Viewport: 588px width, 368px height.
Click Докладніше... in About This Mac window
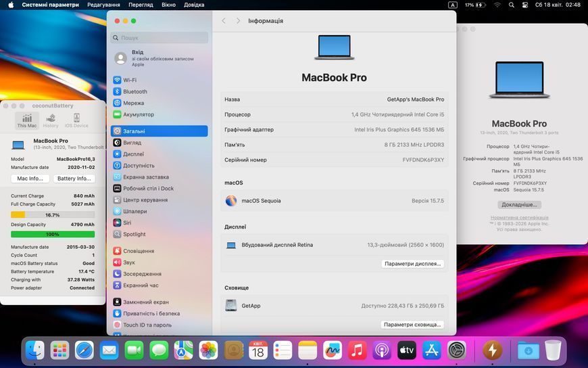pos(519,205)
